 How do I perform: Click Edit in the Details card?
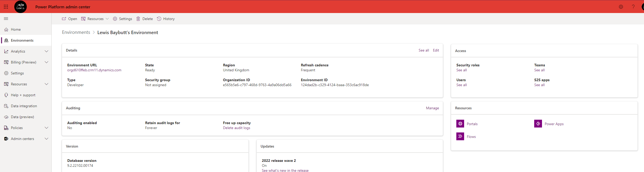436,50
